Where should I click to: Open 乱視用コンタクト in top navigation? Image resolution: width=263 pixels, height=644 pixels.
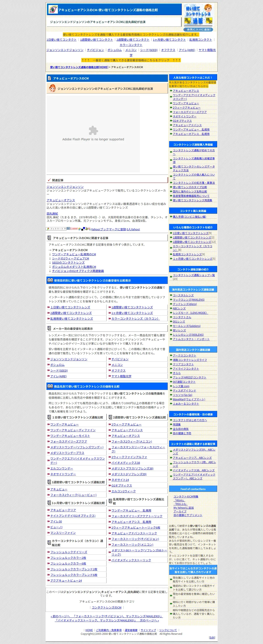pos(201,39)
